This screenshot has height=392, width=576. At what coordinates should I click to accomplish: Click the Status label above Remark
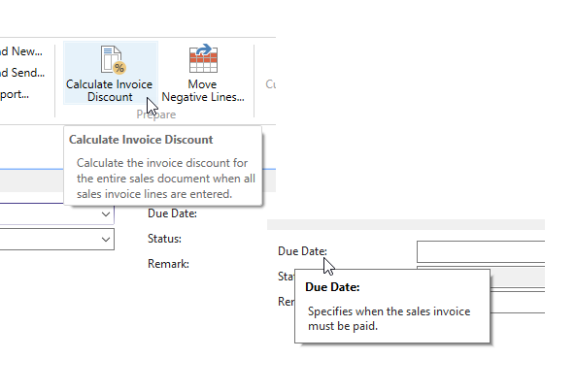164,239
